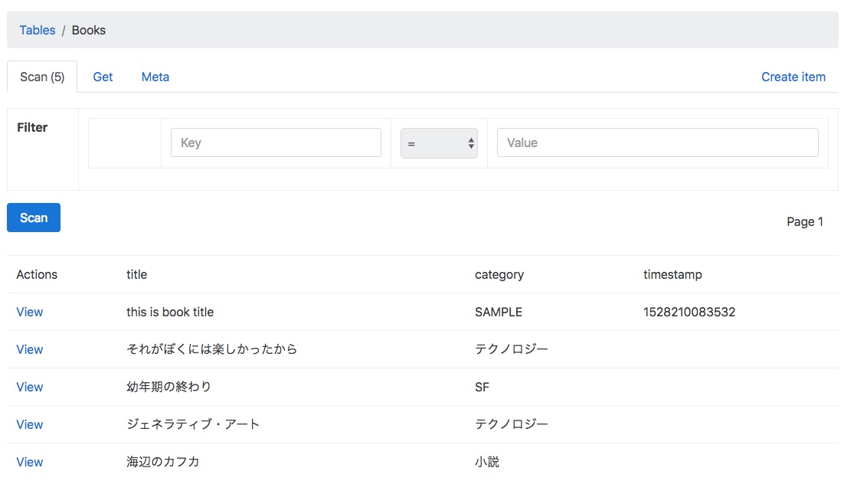This screenshot has width=844, height=504.
Task: View the 海辺のカフカ item
Action: tap(30, 462)
